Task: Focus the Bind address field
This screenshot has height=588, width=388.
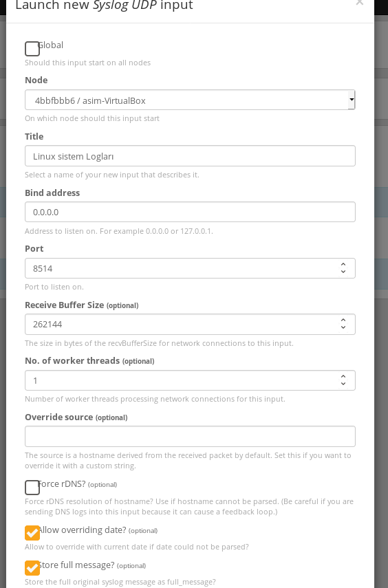Action: (x=190, y=212)
